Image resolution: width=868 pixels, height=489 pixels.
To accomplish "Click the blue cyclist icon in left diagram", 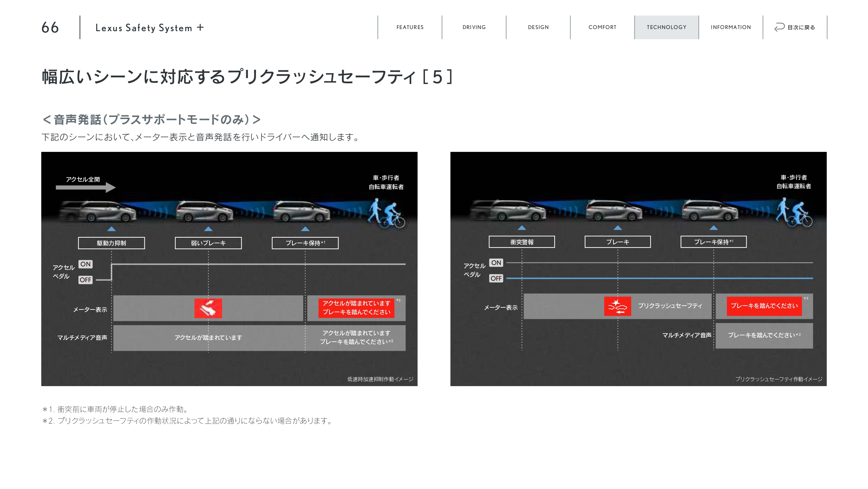I will [x=394, y=215].
